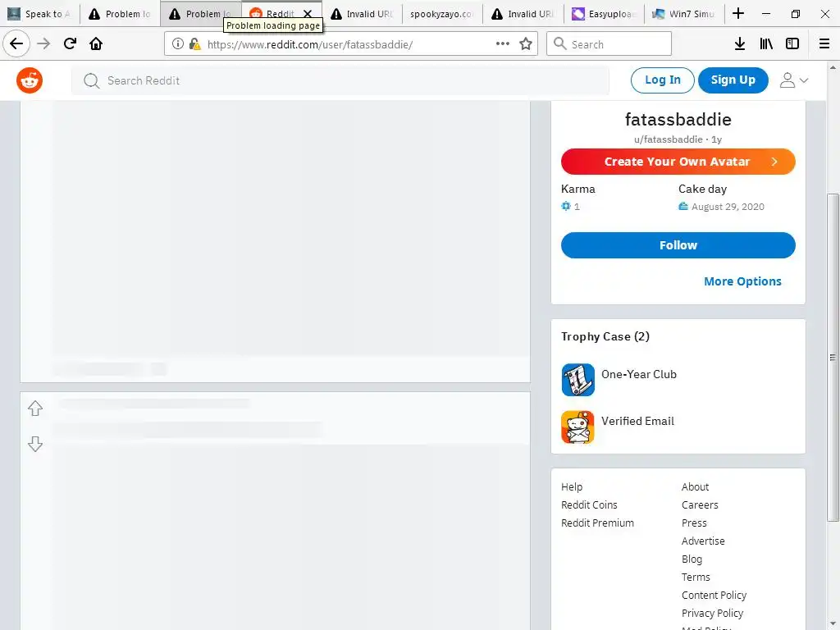Open the About link

tap(696, 487)
